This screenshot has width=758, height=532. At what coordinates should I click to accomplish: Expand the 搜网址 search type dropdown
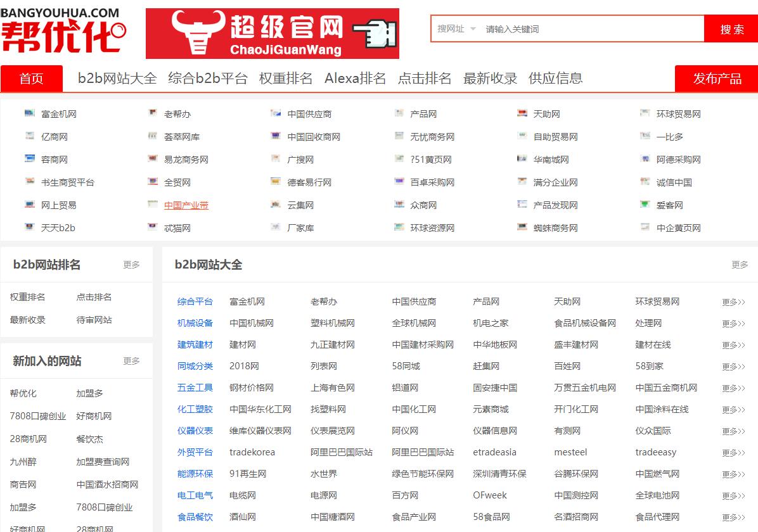coord(456,29)
